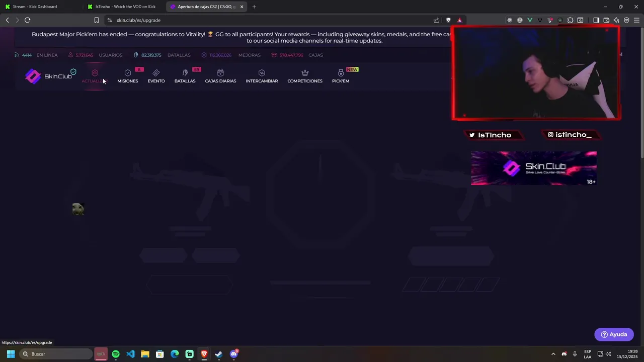Open the Leo AI sparkle icon
The image size is (644, 362).
pos(616,20)
